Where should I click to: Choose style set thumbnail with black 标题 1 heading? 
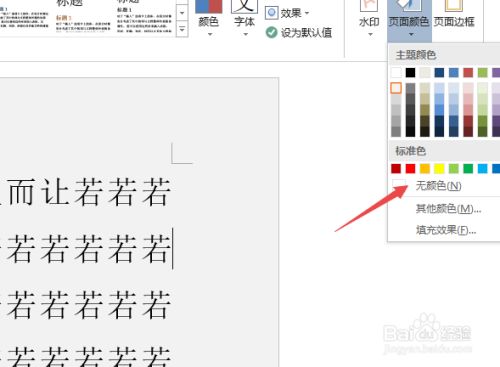(x=144, y=17)
